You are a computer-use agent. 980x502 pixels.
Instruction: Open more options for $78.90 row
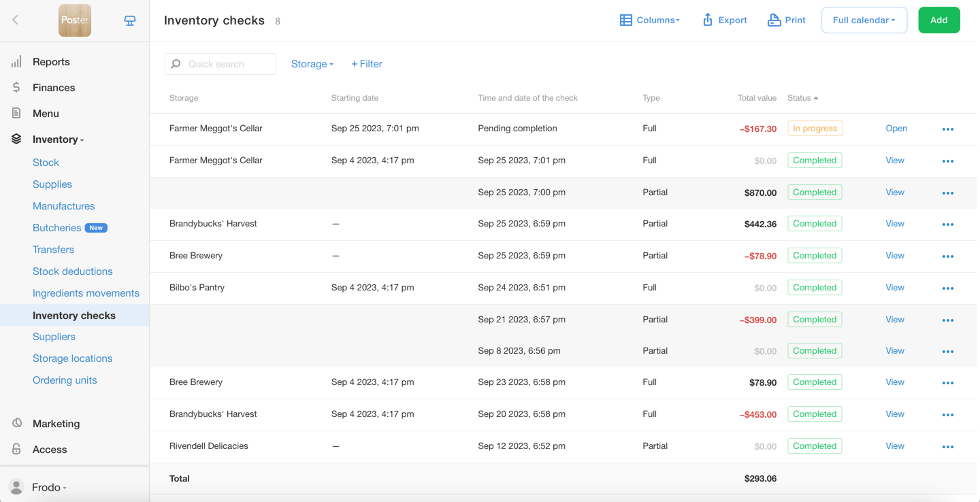coord(948,383)
